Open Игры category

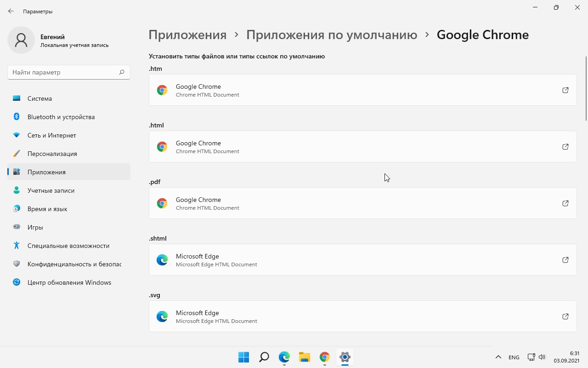69,227
